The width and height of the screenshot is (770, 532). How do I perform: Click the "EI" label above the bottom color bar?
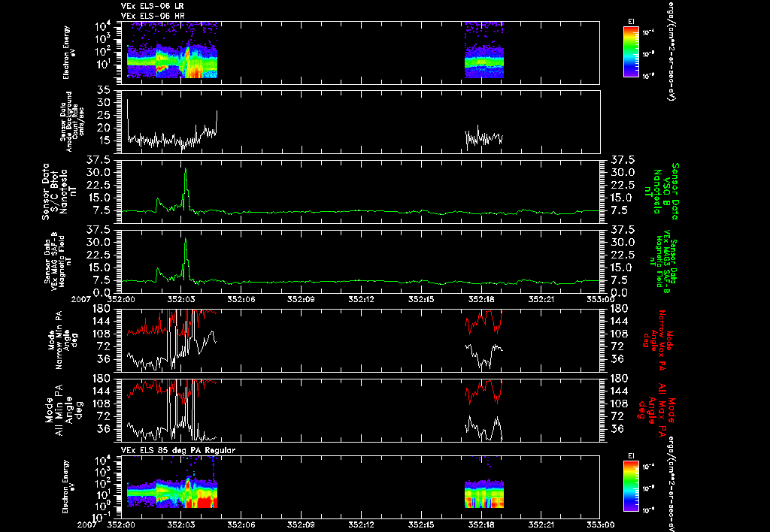click(x=631, y=455)
